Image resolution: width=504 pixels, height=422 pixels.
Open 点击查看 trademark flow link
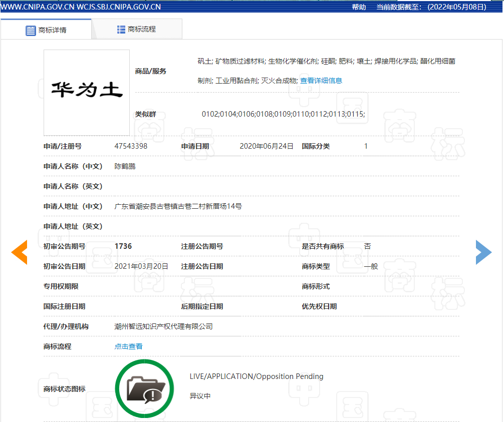point(129,346)
